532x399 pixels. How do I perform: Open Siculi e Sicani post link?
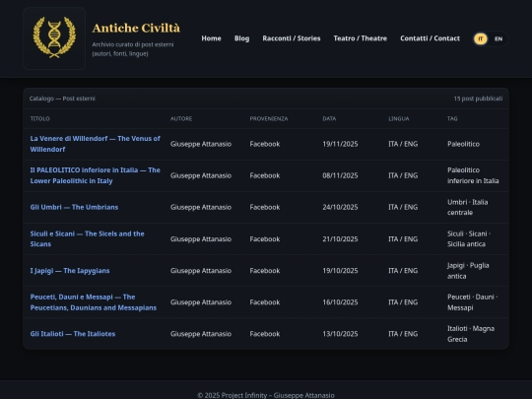pos(87,238)
